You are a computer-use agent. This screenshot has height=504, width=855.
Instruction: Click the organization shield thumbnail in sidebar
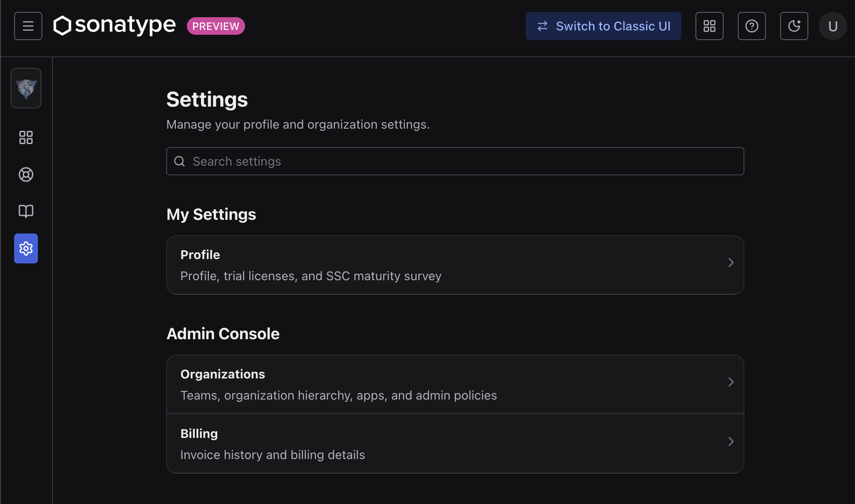[26, 88]
